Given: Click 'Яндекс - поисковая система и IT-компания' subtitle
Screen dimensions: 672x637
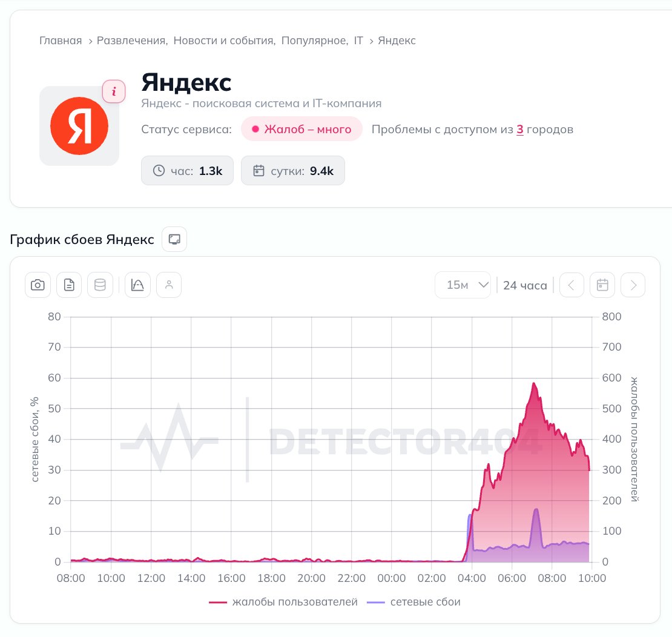Looking at the screenshot, I should (262, 104).
